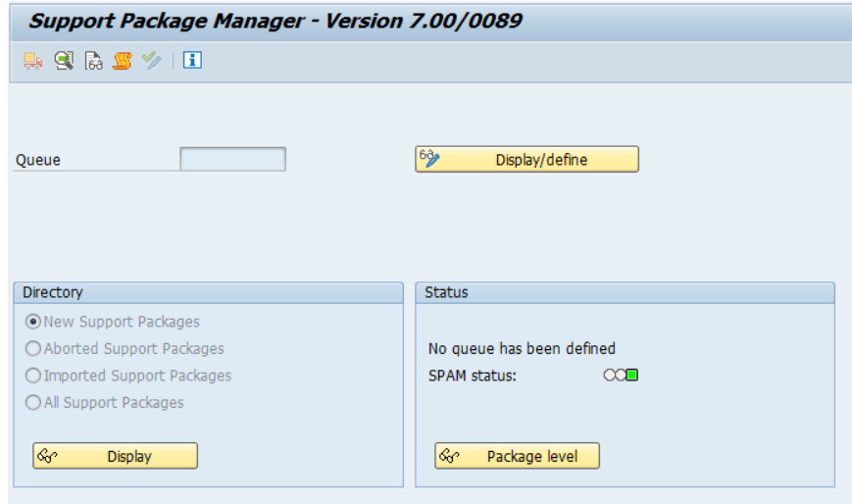Click the Directory group header
The image size is (852, 504).
[x=209, y=292]
